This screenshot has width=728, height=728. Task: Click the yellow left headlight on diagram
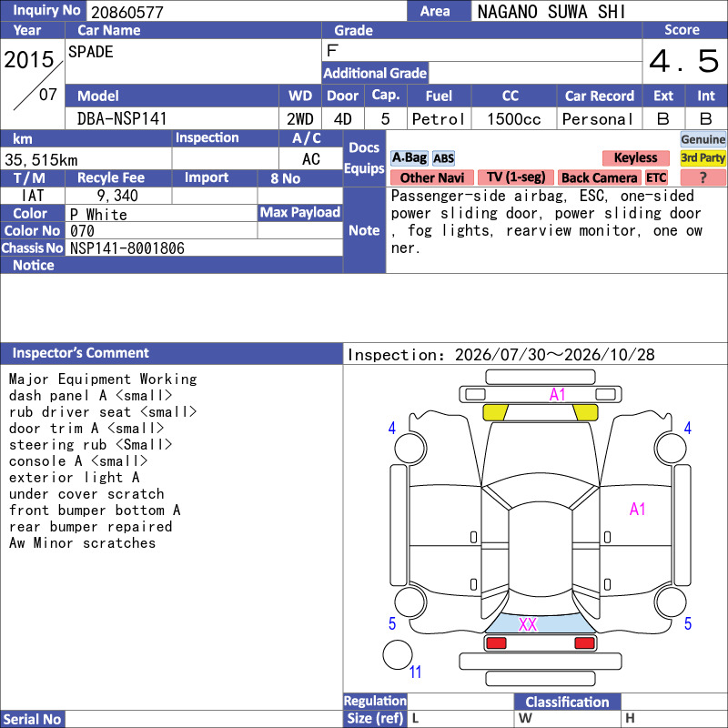(495, 412)
